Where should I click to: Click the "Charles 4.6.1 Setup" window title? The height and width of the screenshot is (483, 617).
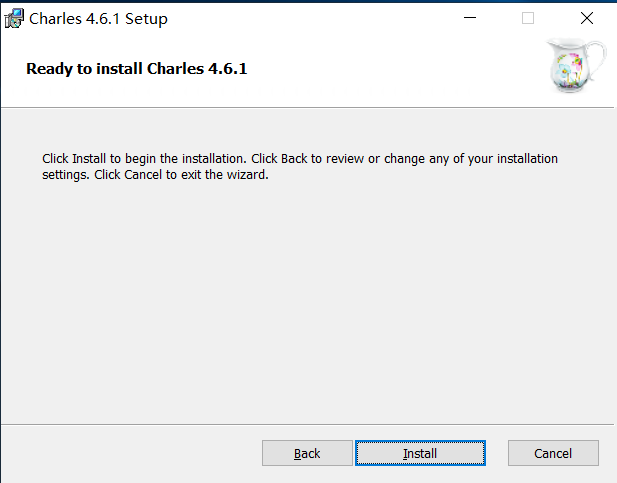98,19
